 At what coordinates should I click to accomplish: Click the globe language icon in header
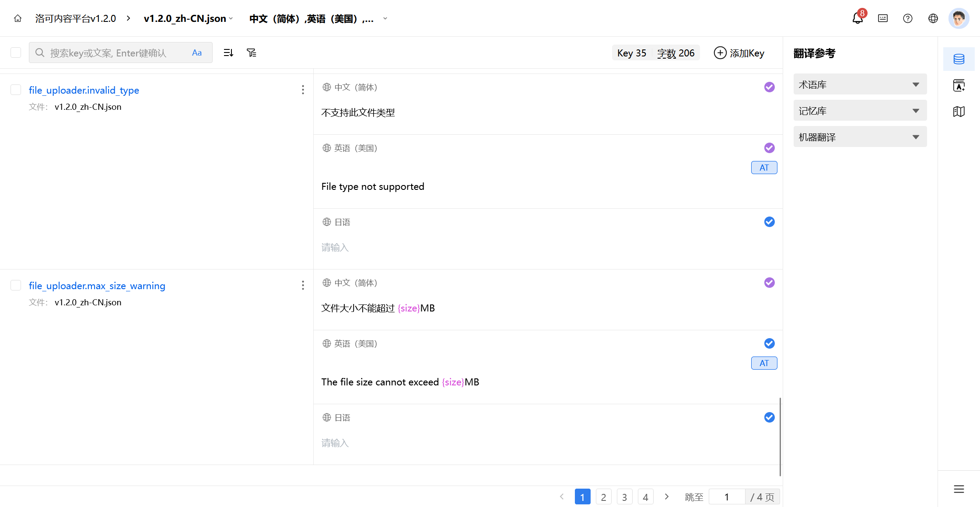point(933,18)
